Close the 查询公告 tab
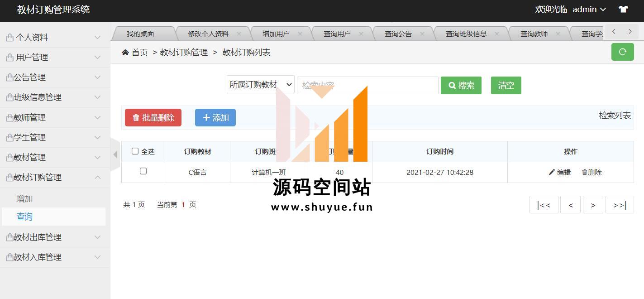The image size is (644, 299). pyautogui.click(x=422, y=34)
